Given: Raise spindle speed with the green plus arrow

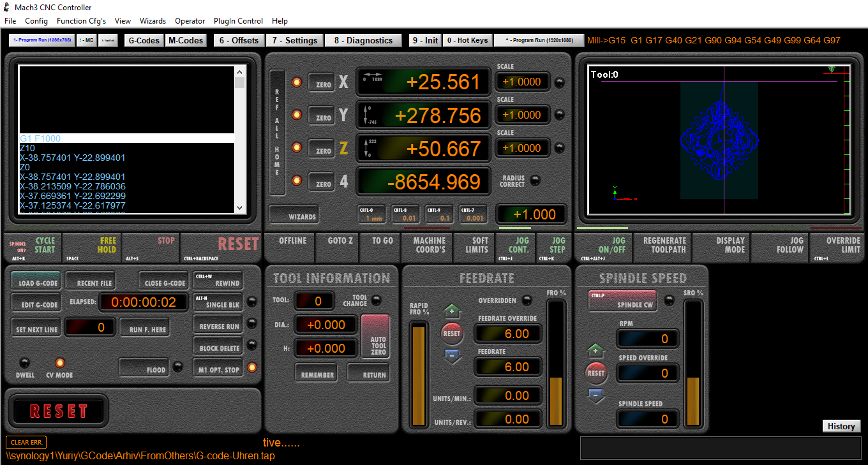Looking at the screenshot, I should coord(595,351).
